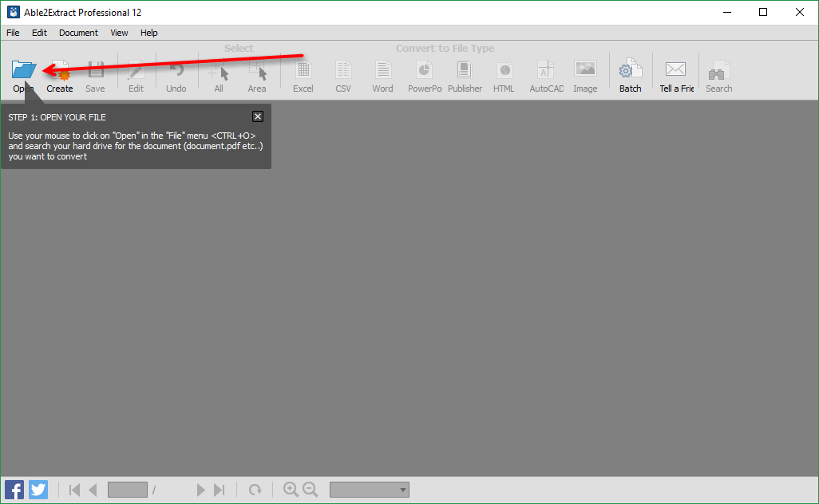Click the Tell a Friend envelope
Viewport: 819px width, 504px height.
tap(675, 69)
